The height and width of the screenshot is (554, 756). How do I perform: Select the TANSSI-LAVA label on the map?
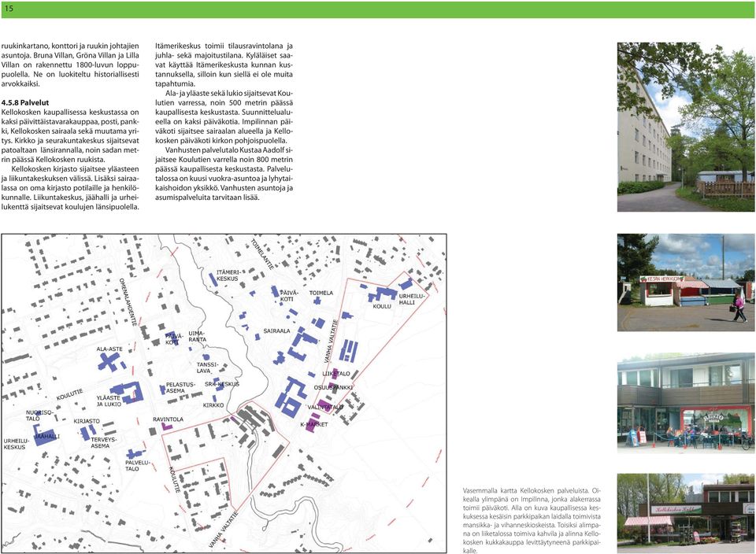[207, 367]
